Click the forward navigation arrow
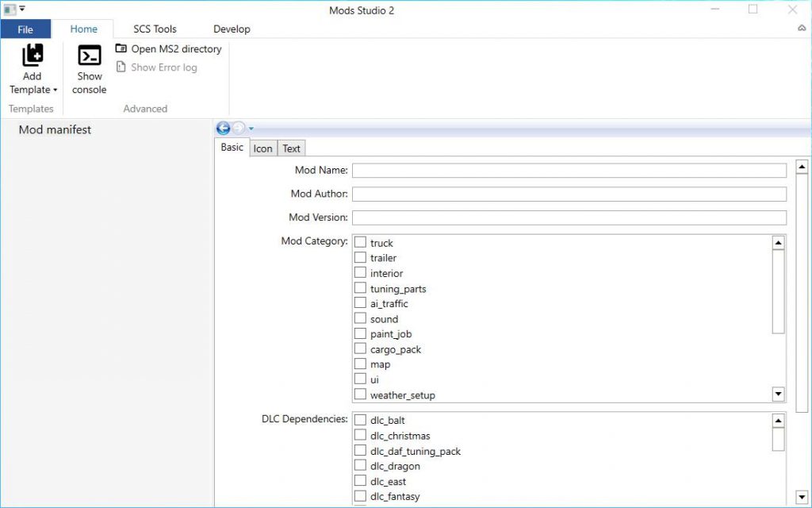This screenshot has width=812, height=508. (236, 128)
